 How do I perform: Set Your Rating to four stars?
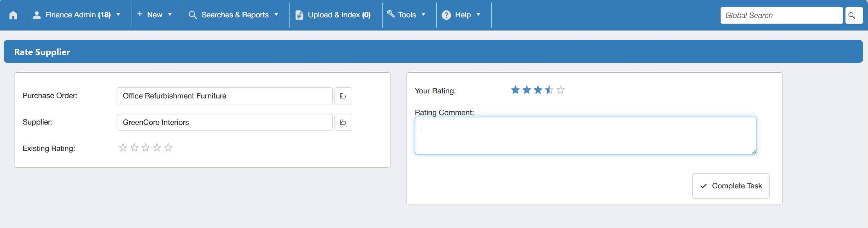click(x=549, y=90)
